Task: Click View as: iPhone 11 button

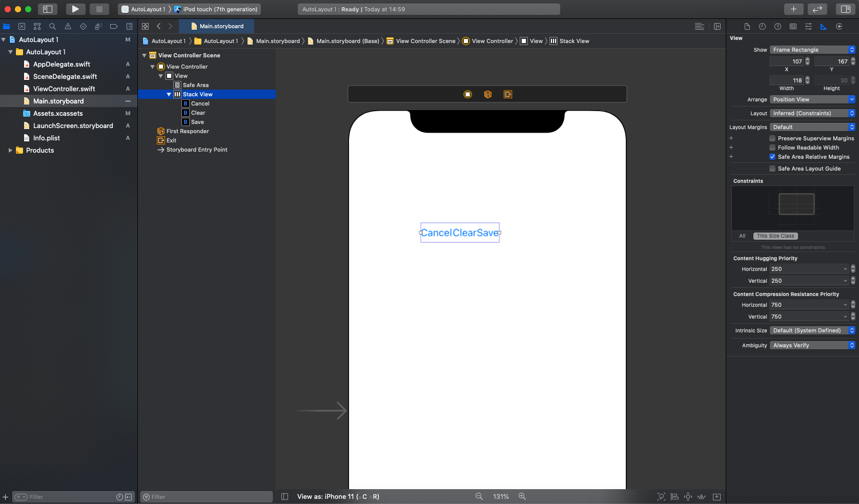Action: point(338,496)
